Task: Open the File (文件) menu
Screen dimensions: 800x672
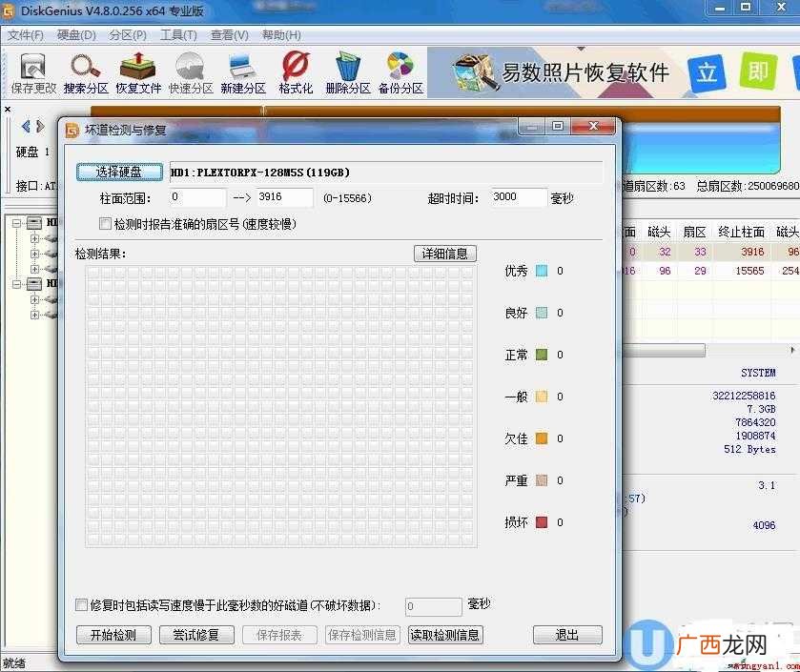Action: coord(26,35)
